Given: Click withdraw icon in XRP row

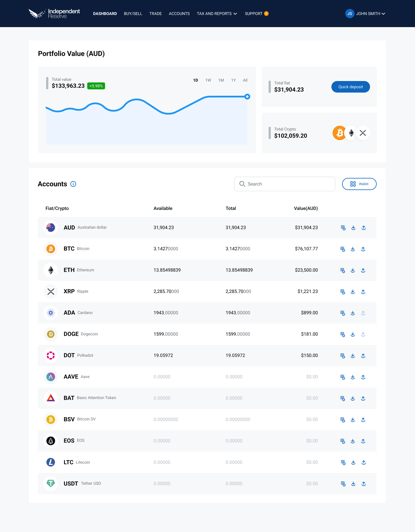Looking at the screenshot, I should [x=363, y=292].
